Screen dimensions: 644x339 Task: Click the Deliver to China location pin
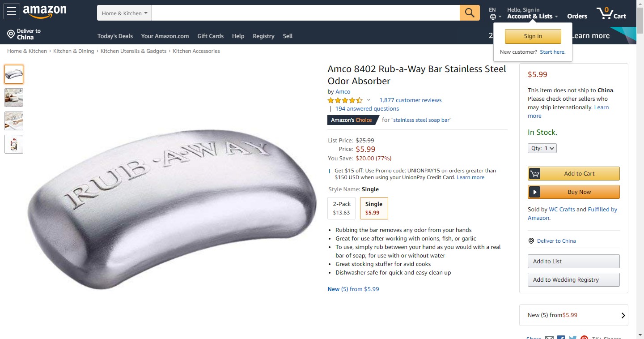click(x=11, y=34)
